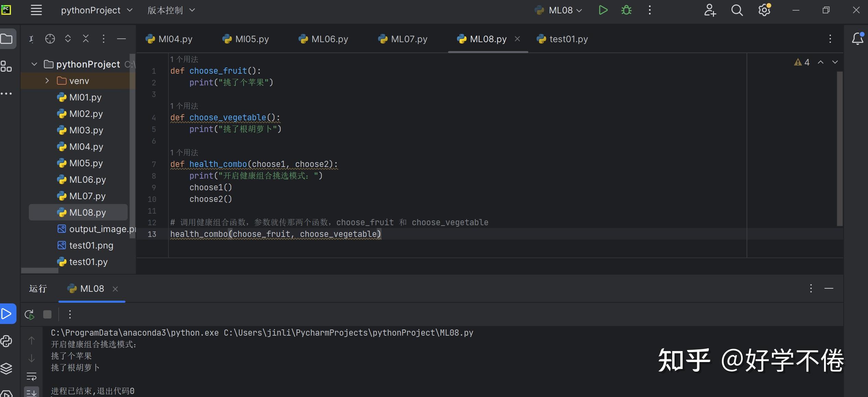
Task: Open Search Everywhere magnifier icon
Action: point(737,10)
